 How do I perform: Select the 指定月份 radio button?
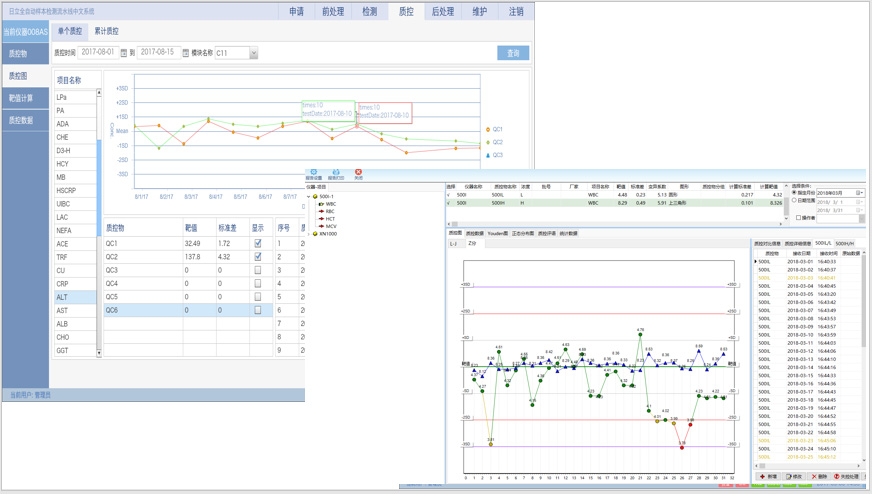pyautogui.click(x=794, y=192)
